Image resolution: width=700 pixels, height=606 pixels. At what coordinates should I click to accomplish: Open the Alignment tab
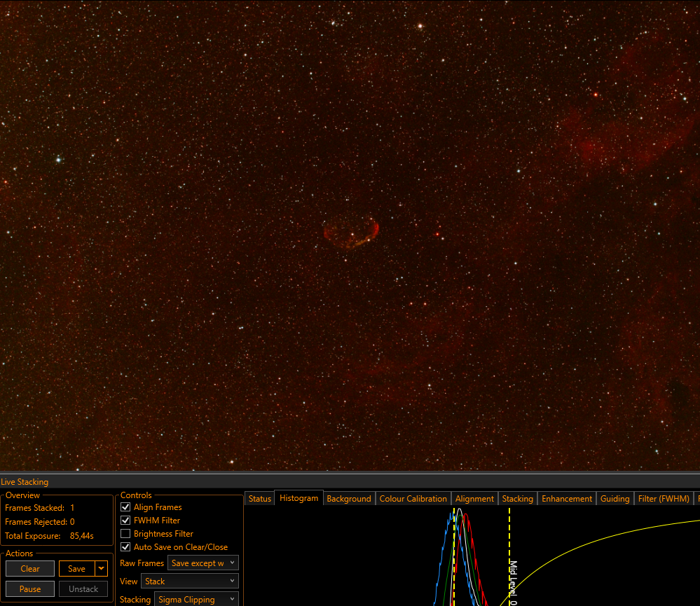coord(474,498)
